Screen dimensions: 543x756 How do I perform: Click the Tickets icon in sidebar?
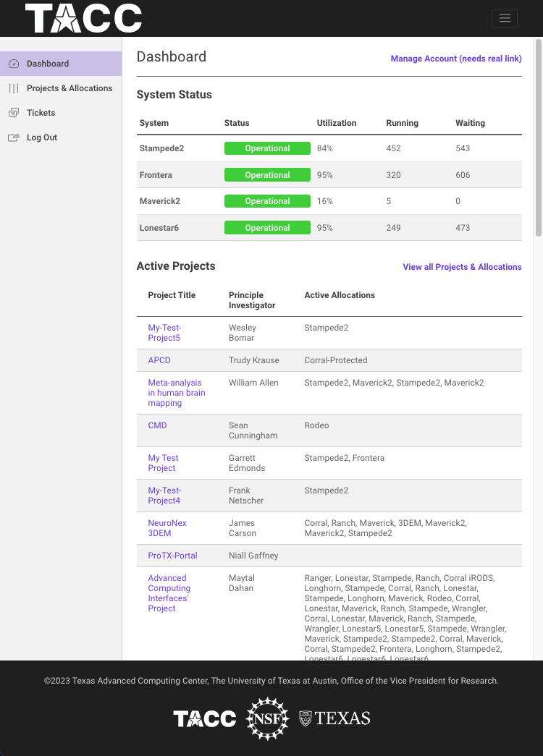[14, 113]
